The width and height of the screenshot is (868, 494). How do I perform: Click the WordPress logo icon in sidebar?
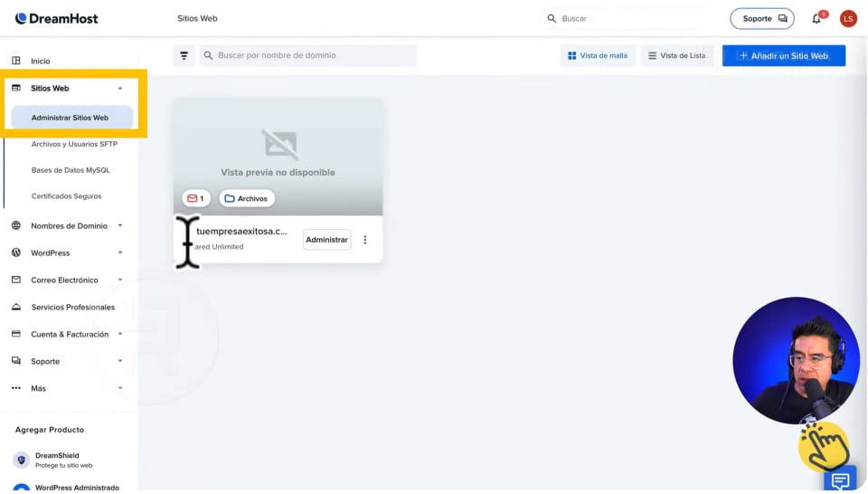16,252
